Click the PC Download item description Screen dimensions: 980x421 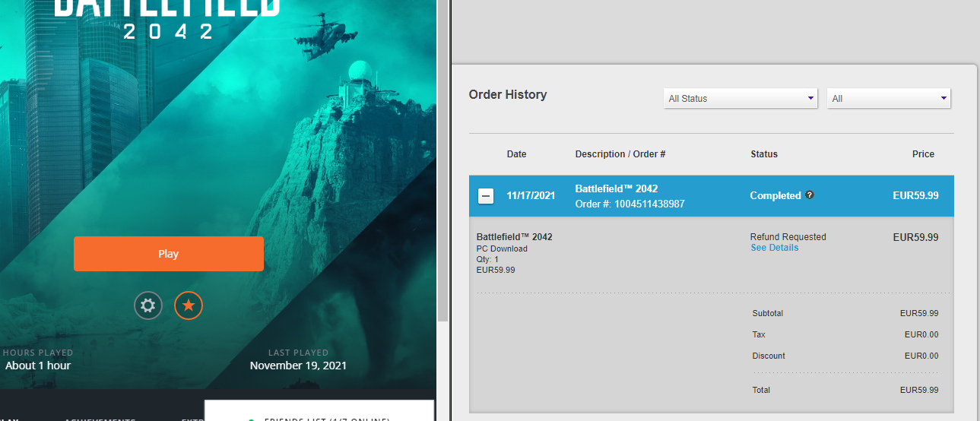pyautogui.click(x=501, y=248)
